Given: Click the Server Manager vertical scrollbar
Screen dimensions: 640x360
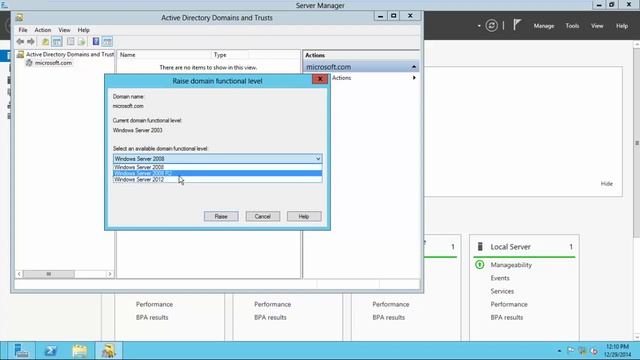Looking at the screenshot, I should point(636,143).
